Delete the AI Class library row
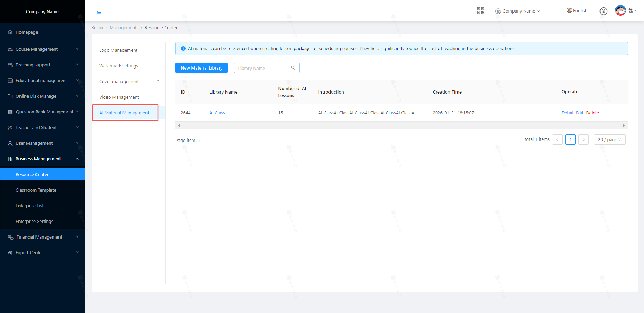This screenshot has width=644, height=313. [x=593, y=113]
